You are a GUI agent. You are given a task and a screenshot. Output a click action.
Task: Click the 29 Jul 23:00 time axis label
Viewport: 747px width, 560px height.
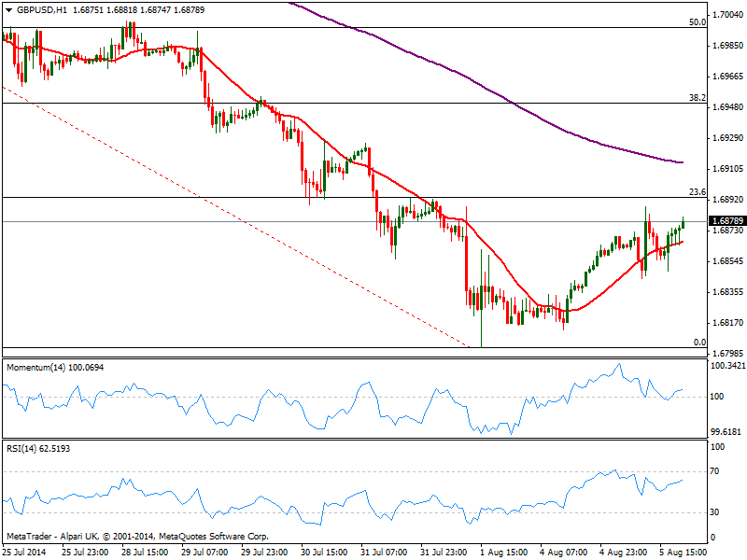tap(264, 552)
